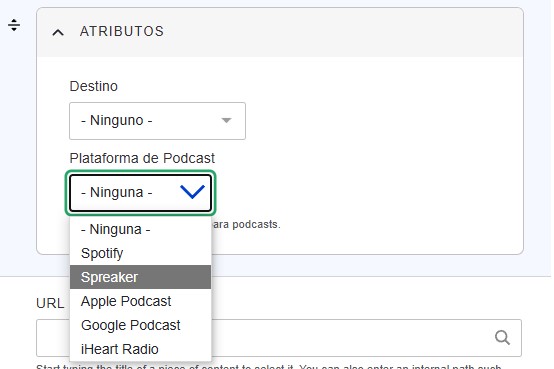
Task: Close the Plataforma de Podcast dropdown
Action: click(140, 193)
